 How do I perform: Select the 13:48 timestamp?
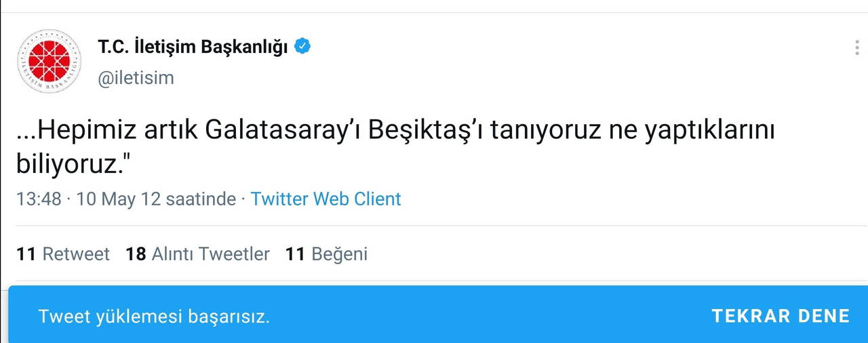[39, 199]
